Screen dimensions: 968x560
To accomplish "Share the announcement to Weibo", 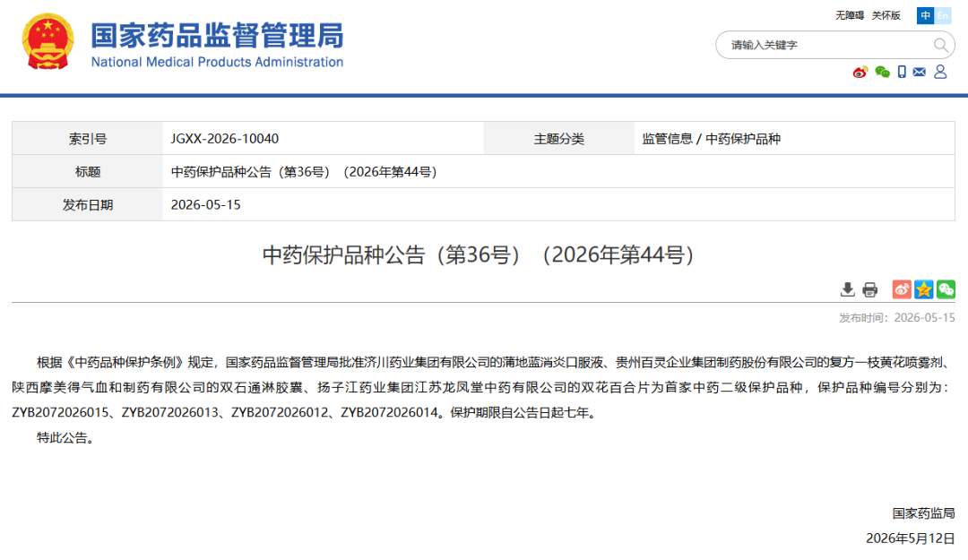I will (902, 289).
